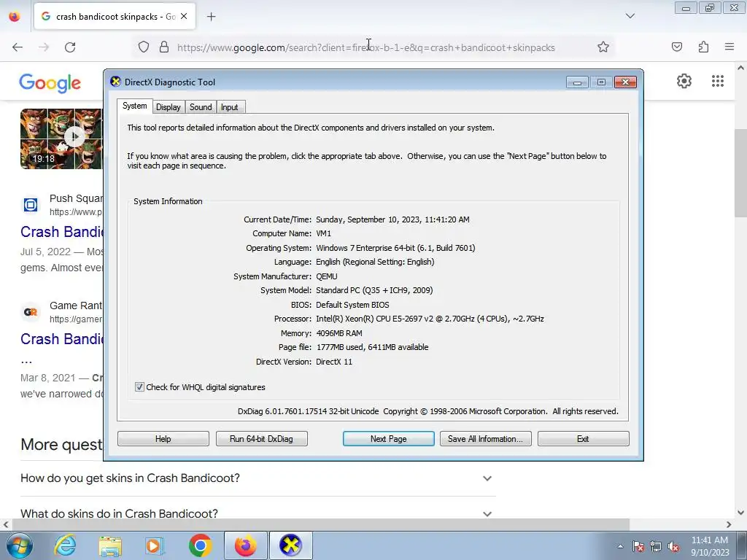Screen dimensions: 747x560
Task: Open Google settings gear
Action: [x=684, y=81]
